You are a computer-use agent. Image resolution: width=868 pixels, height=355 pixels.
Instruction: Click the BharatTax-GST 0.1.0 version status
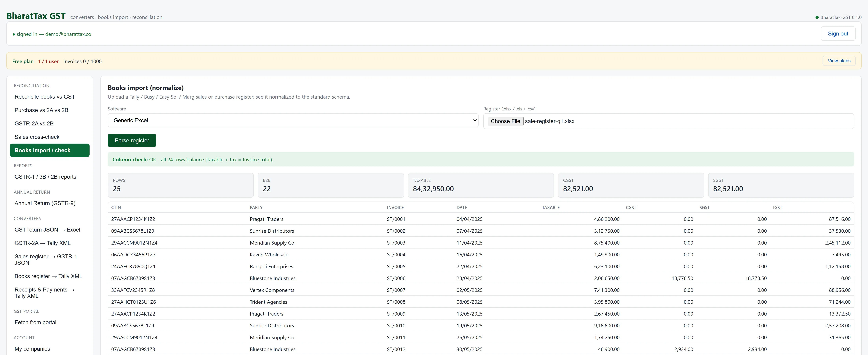(838, 17)
